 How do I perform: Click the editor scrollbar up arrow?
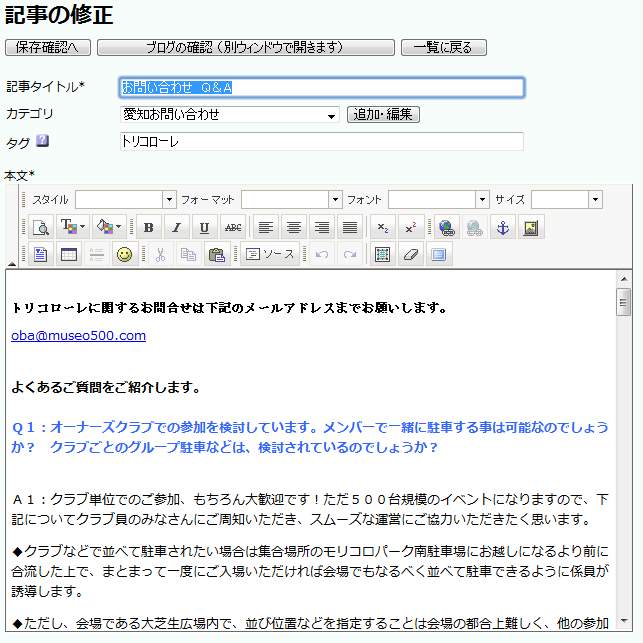624,279
